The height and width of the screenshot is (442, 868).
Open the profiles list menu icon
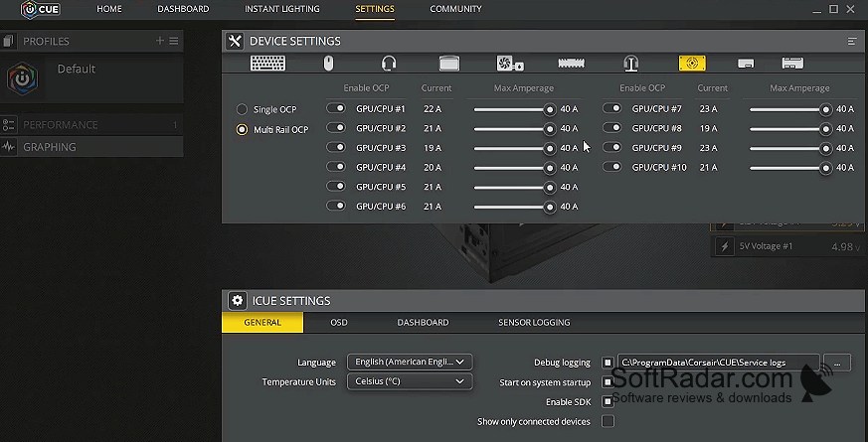tap(174, 41)
